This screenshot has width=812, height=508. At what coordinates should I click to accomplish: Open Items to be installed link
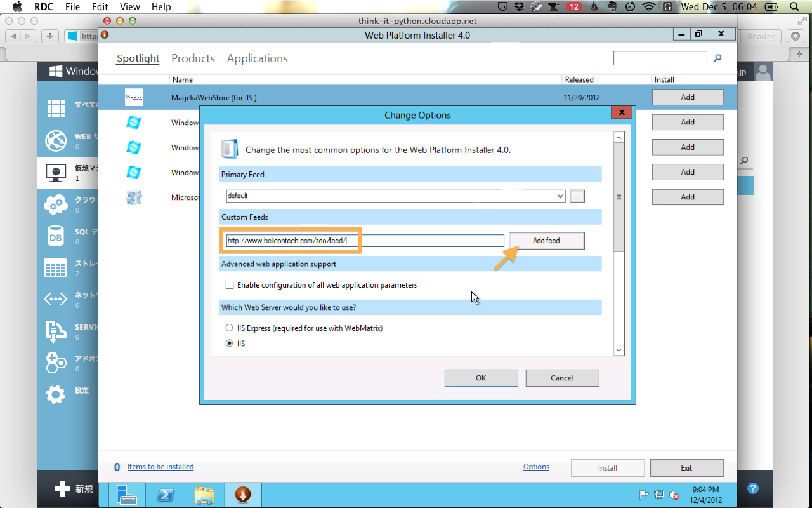tap(160, 467)
